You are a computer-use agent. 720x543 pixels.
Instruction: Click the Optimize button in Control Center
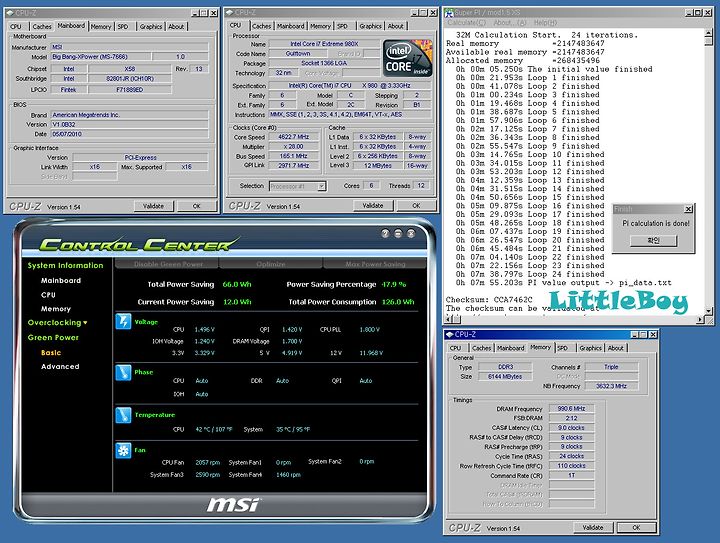tap(271, 264)
